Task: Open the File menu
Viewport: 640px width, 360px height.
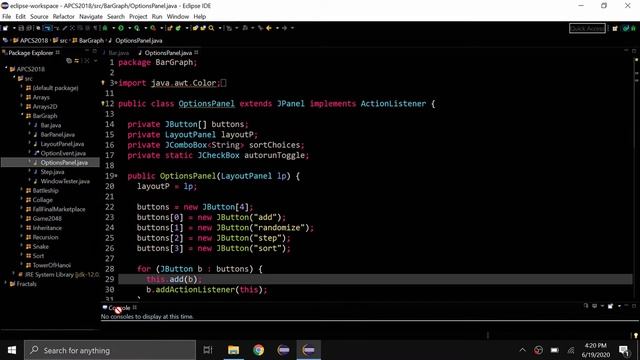Action: coord(7,17)
